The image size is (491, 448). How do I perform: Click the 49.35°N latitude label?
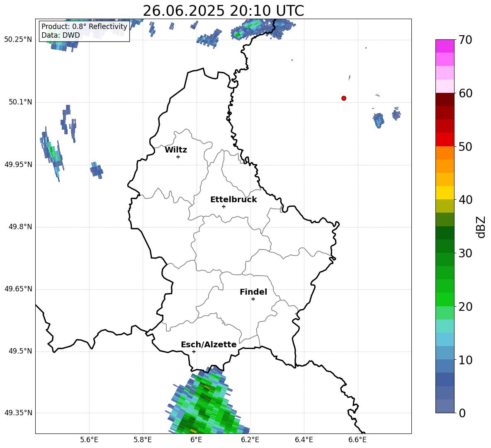(18, 413)
